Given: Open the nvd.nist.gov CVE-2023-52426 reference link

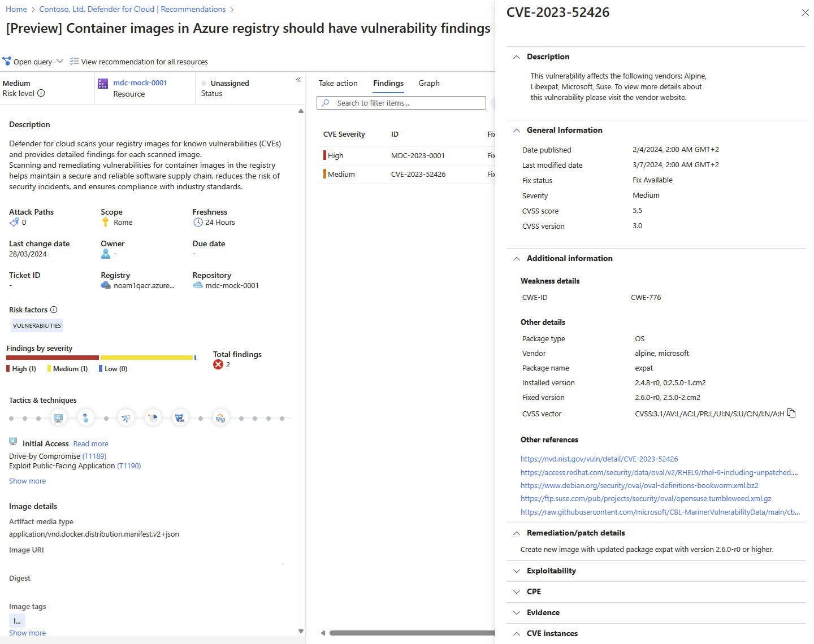Looking at the screenshot, I should 599,459.
